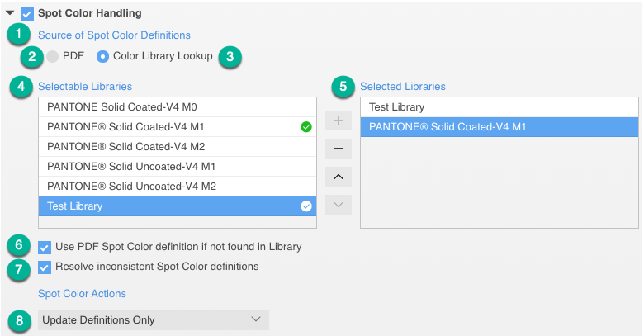Click green checkmark on Solid Coated-V4 M1
This screenshot has width=644, height=336.
(x=306, y=127)
